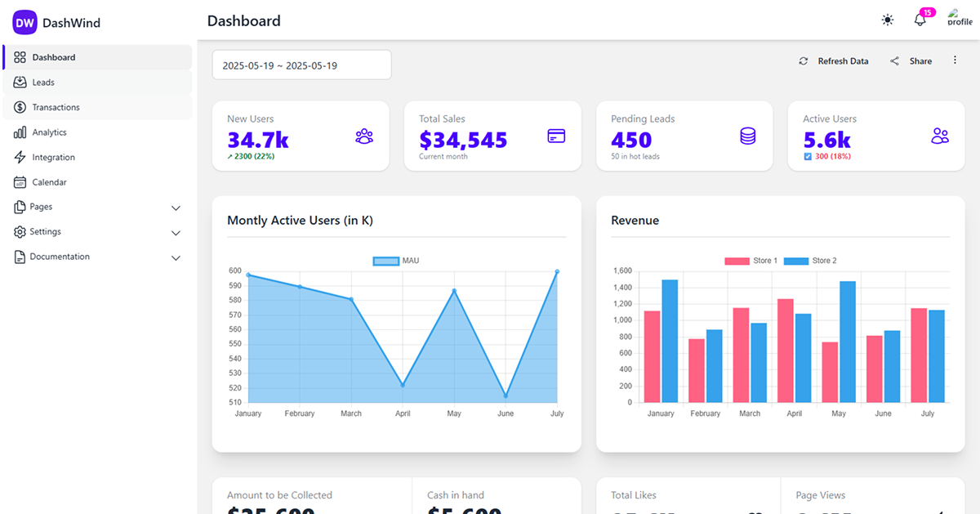
Task: Click January Store 1 pink bar
Action: 652,356
